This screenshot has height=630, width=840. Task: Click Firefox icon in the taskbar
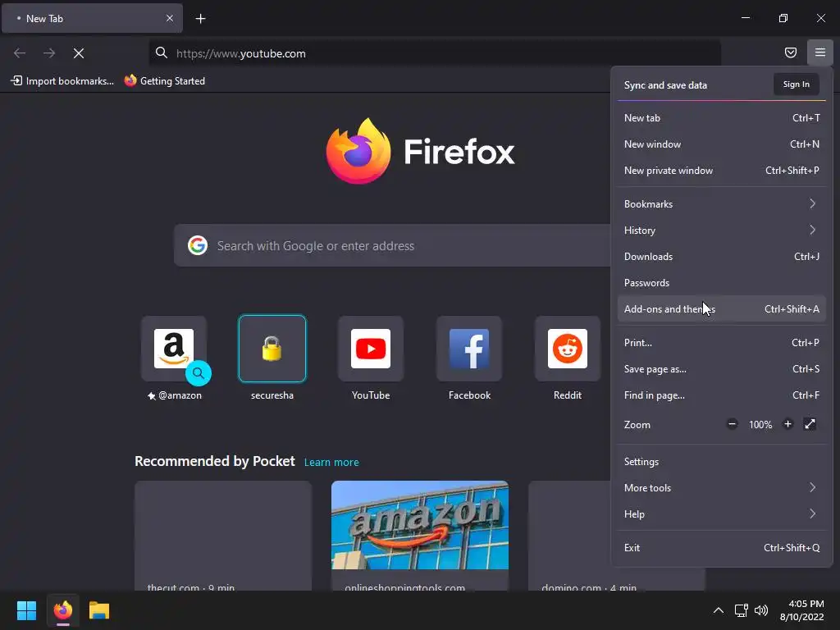pos(62,610)
